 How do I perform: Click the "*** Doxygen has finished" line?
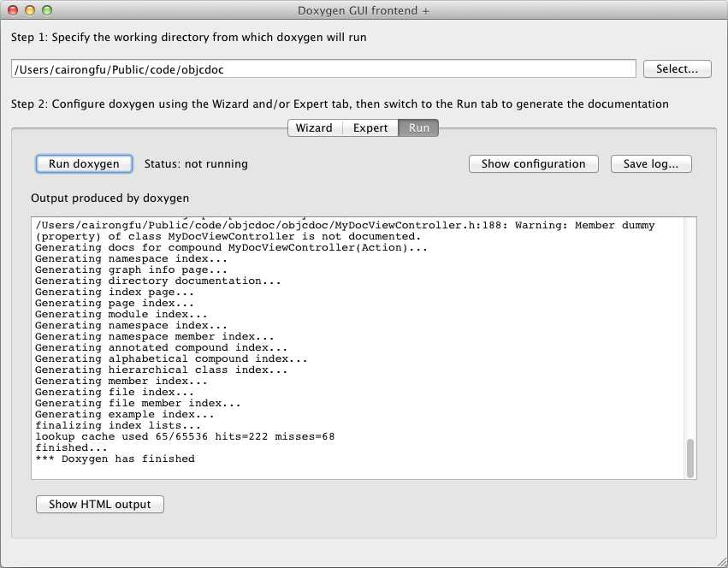[x=115, y=459]
